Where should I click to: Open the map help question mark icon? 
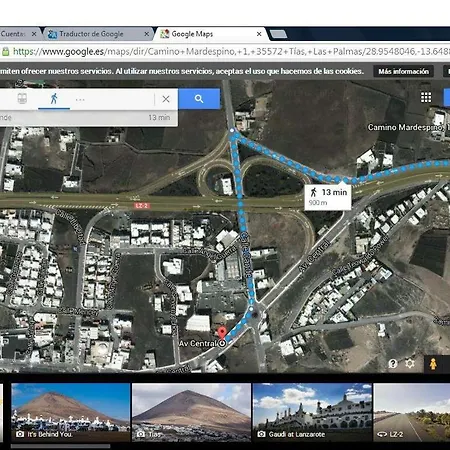click(x=393, y=363)
